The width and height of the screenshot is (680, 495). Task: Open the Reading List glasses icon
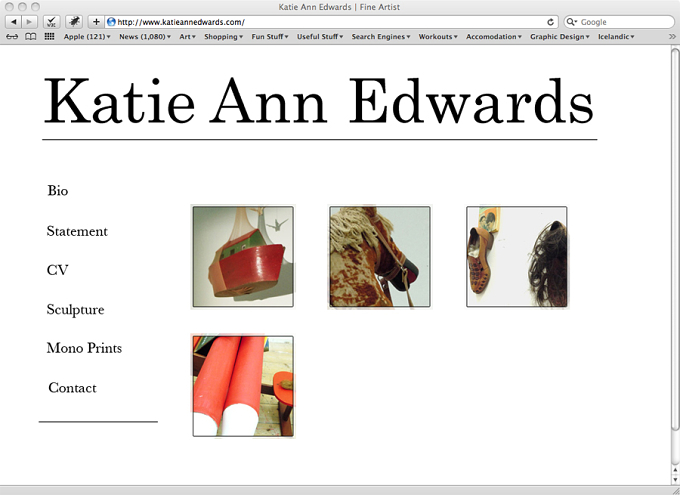(x=12, y=37)
